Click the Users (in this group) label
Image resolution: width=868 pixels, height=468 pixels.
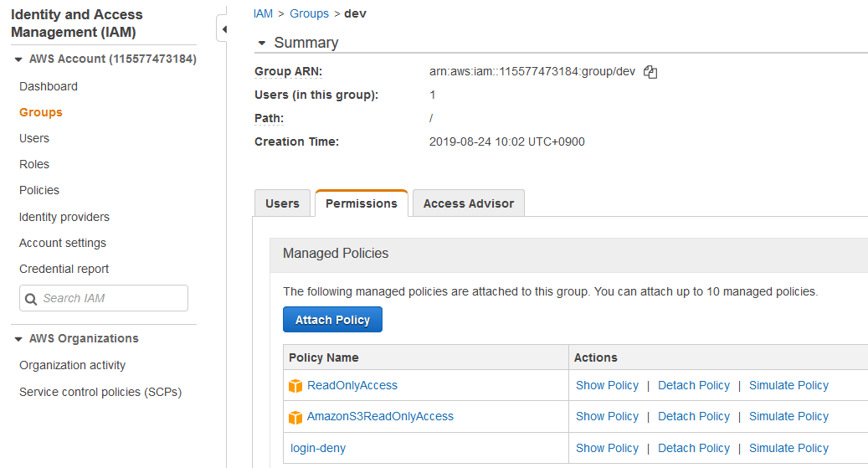(316, 95)
